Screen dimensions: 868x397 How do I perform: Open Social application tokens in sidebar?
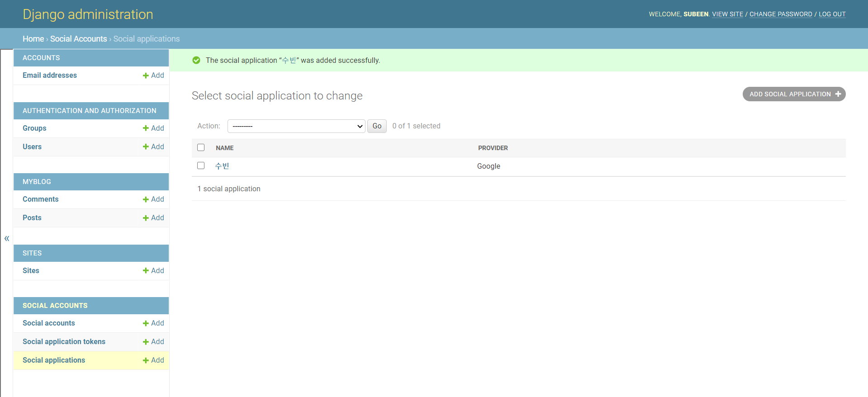64,342
